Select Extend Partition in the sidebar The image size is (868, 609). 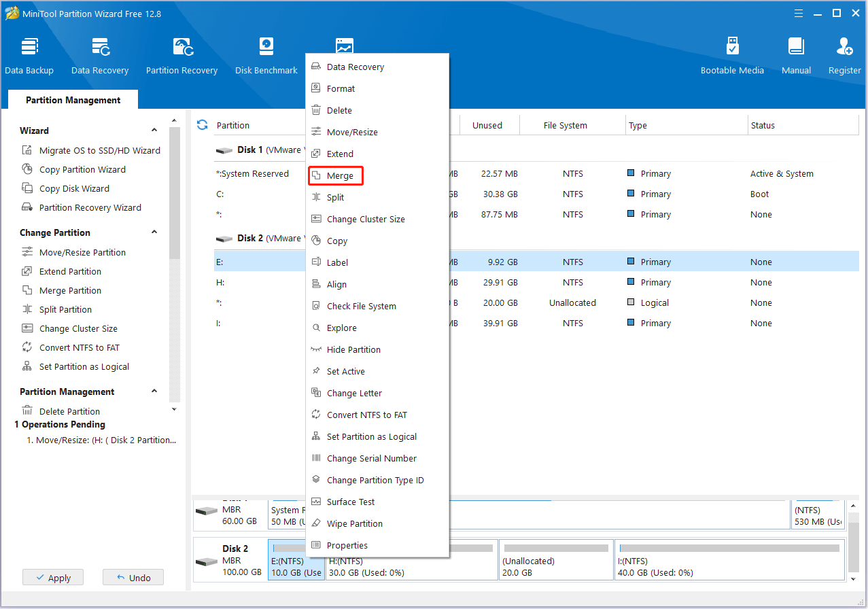[x=62, y=271]
